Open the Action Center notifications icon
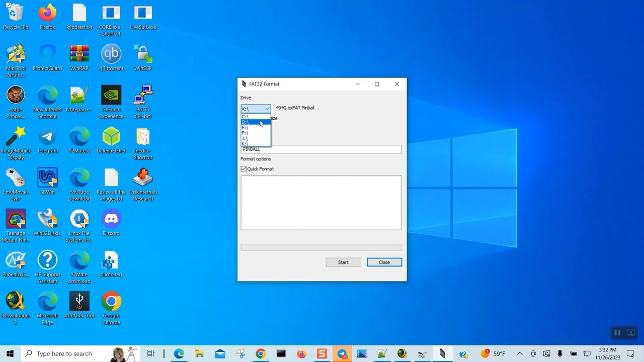Viewport: 644px width, 362px height. coord(630,353)
